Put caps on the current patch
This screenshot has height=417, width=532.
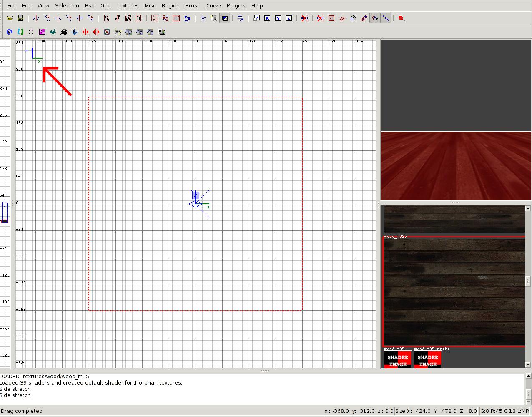[364, 18]
